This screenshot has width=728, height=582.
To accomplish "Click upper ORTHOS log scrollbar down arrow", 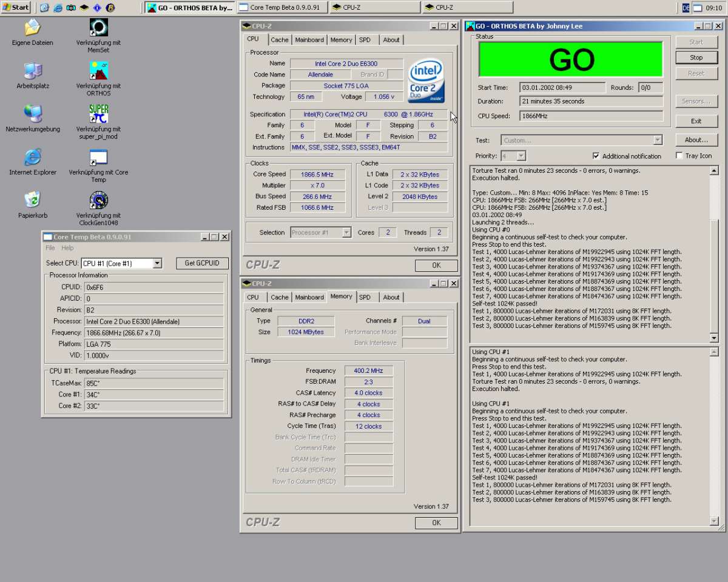I will [714, 338].
